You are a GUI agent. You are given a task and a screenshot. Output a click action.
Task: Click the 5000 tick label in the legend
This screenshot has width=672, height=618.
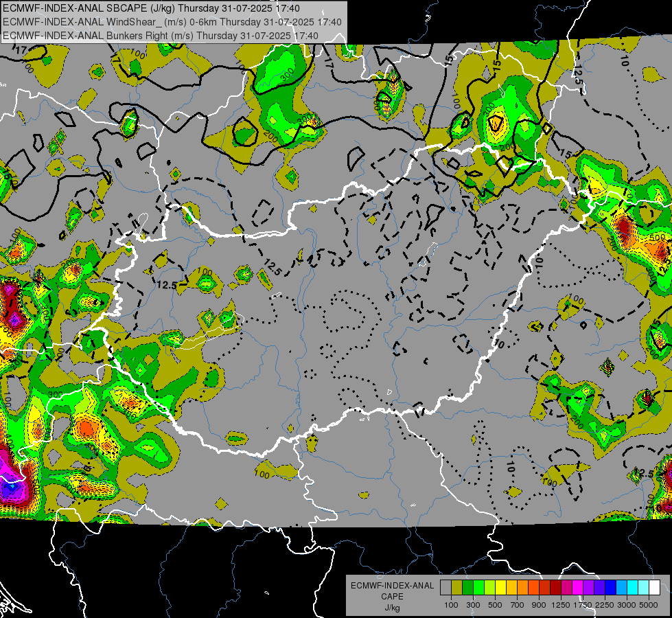(x=649, y=605)
